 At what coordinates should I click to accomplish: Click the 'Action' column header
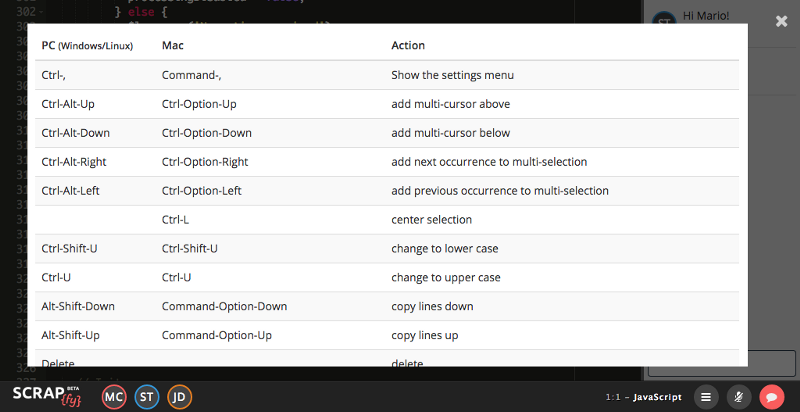(x=408, y=46)
